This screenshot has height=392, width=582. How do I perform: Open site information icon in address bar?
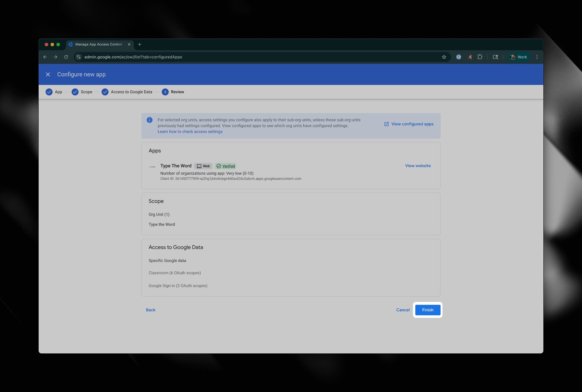point(79,57)
